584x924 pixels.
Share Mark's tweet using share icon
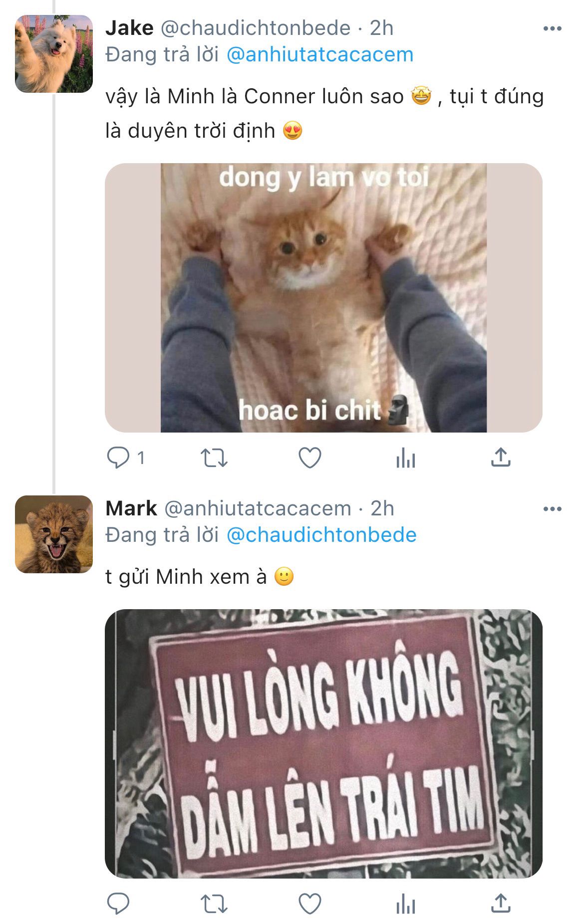pyautogui.click(x=501, y=903)
